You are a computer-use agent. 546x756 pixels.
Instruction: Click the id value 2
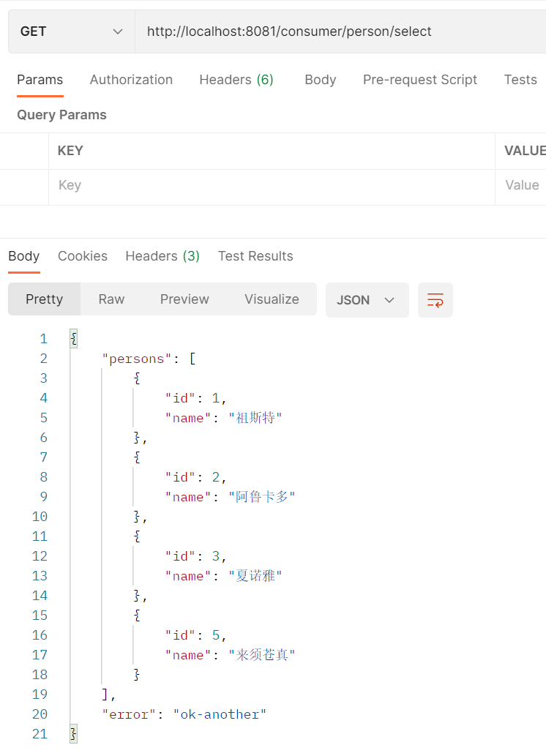click(x=216, y=477)
